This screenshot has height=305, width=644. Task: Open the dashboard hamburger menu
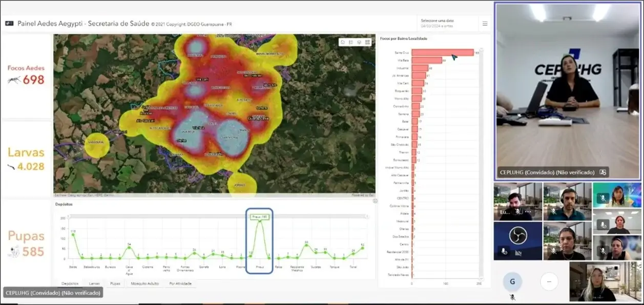[x=485, y=24]
